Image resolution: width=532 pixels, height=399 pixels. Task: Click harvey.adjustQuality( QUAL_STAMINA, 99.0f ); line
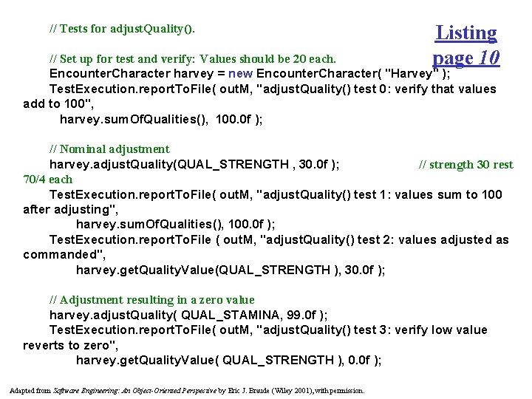tap(188, 316)
